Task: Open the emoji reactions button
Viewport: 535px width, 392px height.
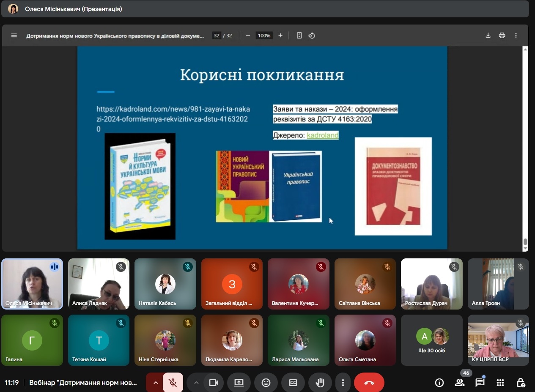Action: tap(266, 383)
